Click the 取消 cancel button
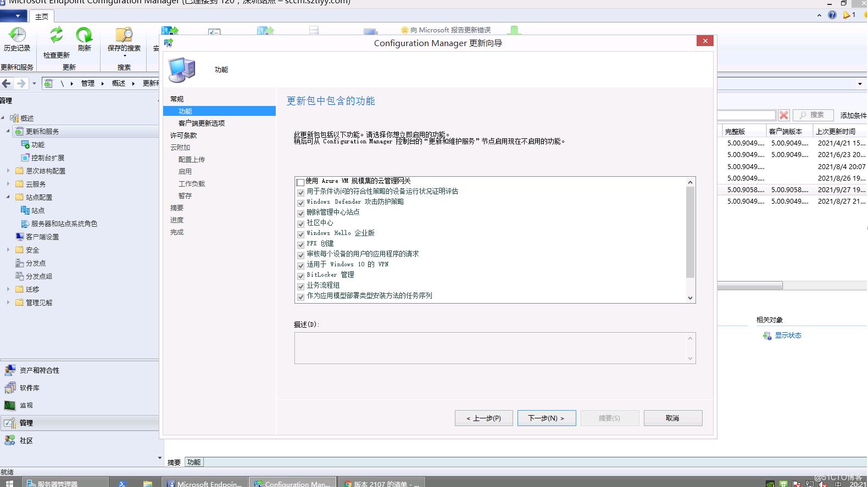868x487 pixels. [673, 418]
